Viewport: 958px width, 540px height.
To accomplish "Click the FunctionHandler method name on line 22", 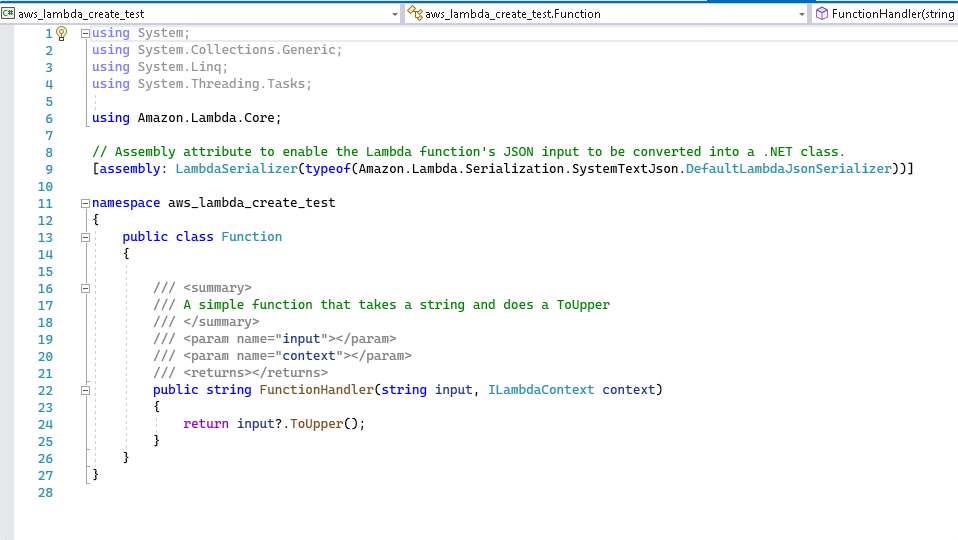I will click(x=316, y=390).
